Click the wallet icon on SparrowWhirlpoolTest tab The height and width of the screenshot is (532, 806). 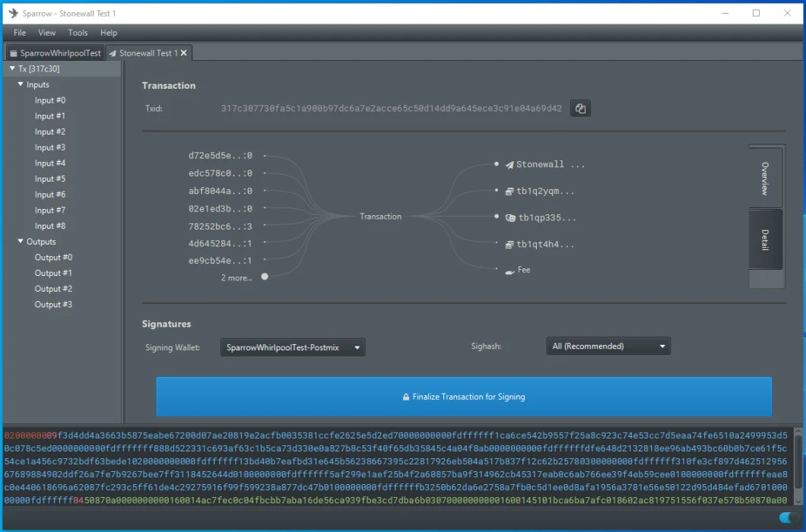14,53
